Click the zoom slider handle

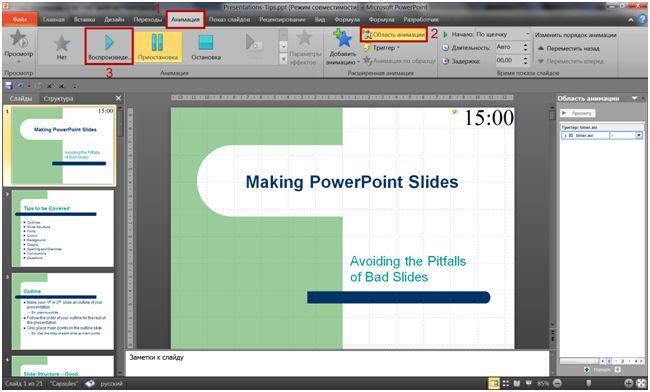coord(588,384)
